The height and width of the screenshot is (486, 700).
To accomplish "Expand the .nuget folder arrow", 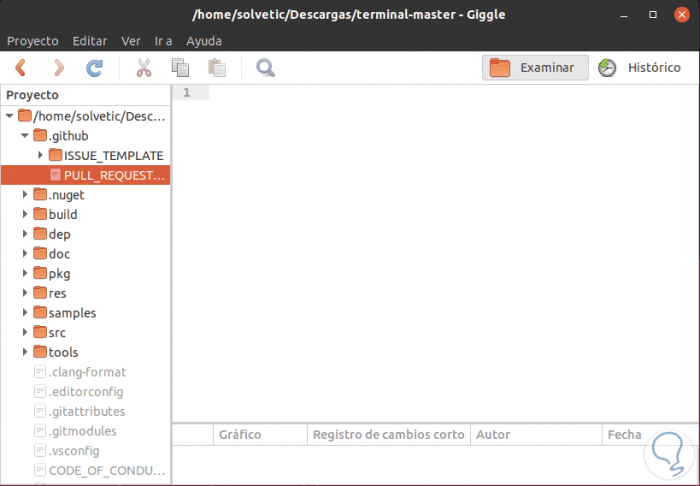I will 25,195.
